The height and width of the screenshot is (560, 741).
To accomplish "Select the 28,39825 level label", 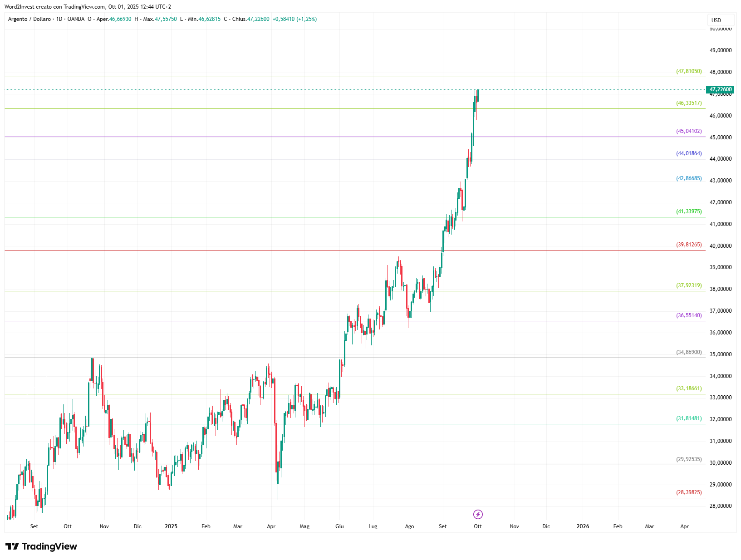I will (689, 492).
